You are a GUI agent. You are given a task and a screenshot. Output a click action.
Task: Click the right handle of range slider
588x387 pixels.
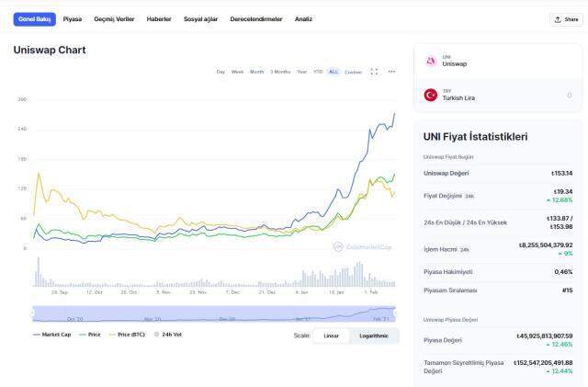[x=396, y=313]
